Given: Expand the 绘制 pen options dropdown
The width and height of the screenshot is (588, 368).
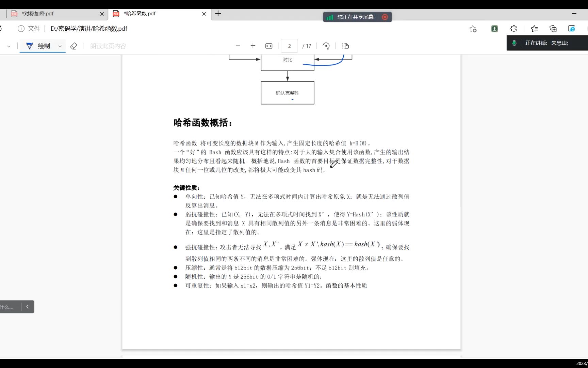Looking at the screenshot, I should 60,46.
